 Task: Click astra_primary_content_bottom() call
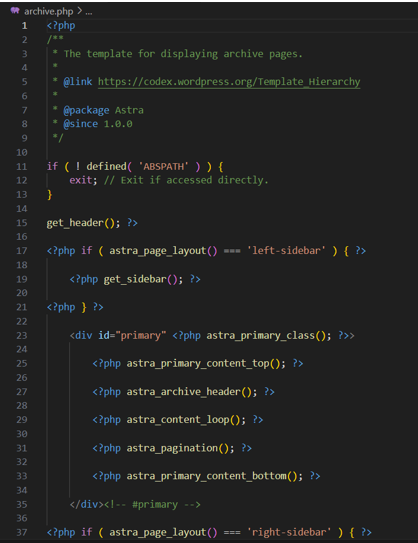pyautogui.click(x=212, y=476)
